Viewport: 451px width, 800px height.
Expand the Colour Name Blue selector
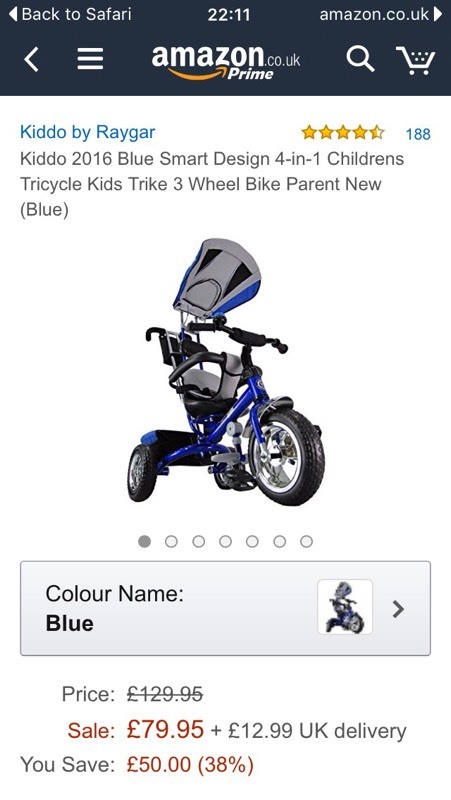tap(226, 608)
